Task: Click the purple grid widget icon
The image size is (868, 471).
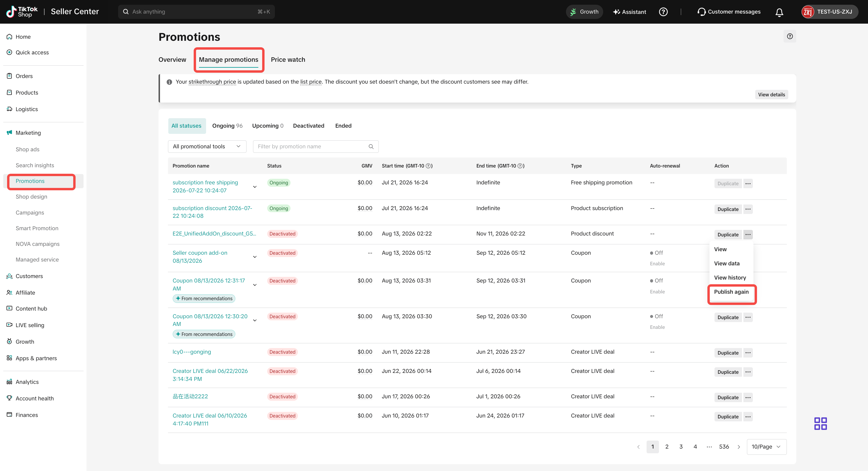Action: 820,423
